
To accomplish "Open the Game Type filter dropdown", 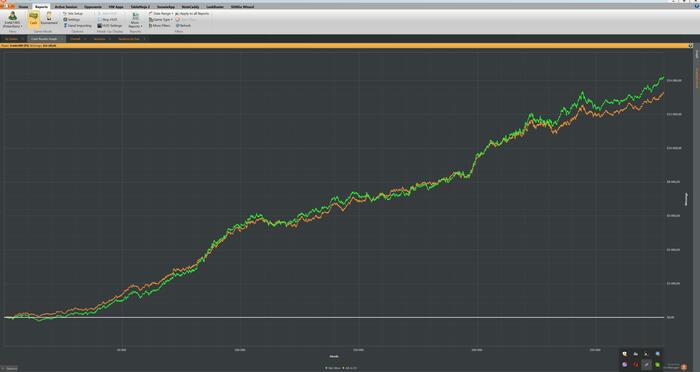I will click(160, 20).
